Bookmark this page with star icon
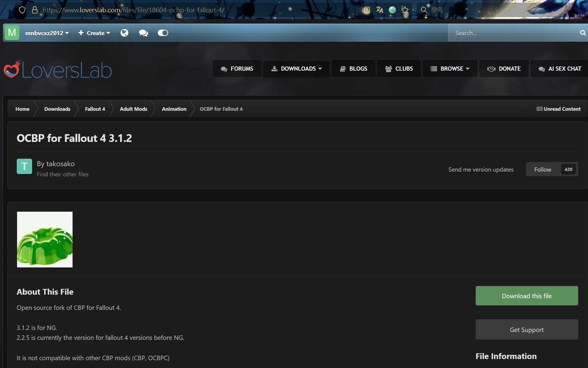The width and height of the screenshot is (588, 368). coord(405,10)
